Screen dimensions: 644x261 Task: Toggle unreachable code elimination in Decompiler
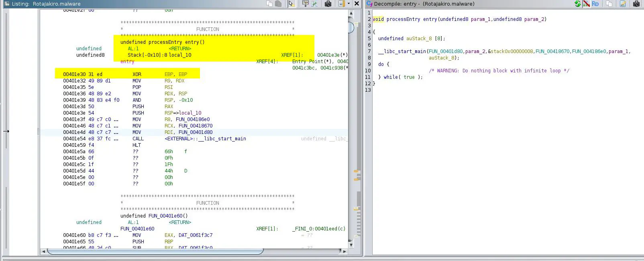point(586,4)
